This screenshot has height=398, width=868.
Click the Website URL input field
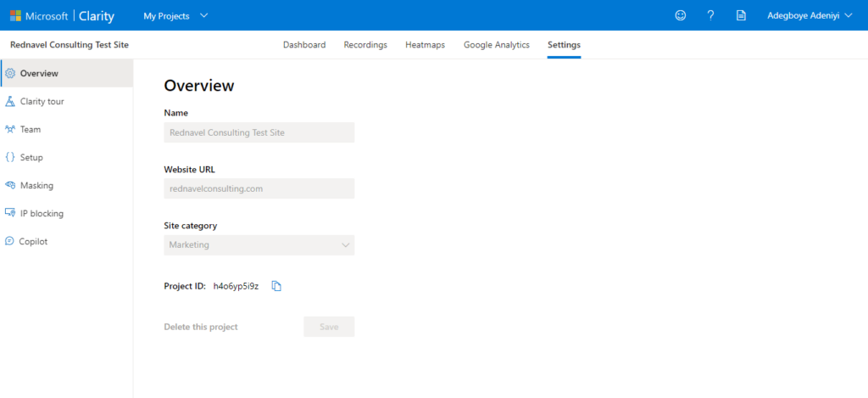tap(259, 188)
